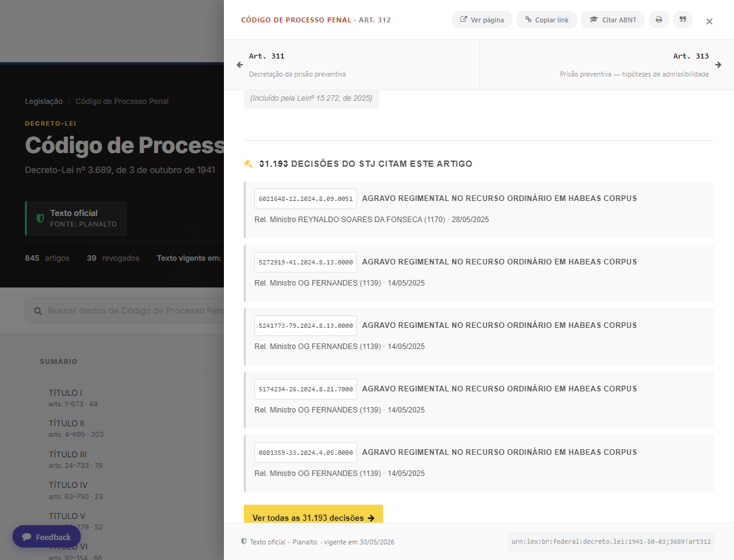Viewport: 734px width, 560px height.
Task: Go to next article with right arrow
Action: pyautogui.click(x=718, y=65)
